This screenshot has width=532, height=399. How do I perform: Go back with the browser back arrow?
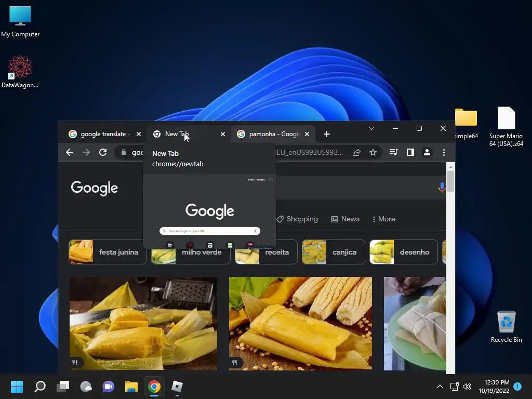pos(70,152)
